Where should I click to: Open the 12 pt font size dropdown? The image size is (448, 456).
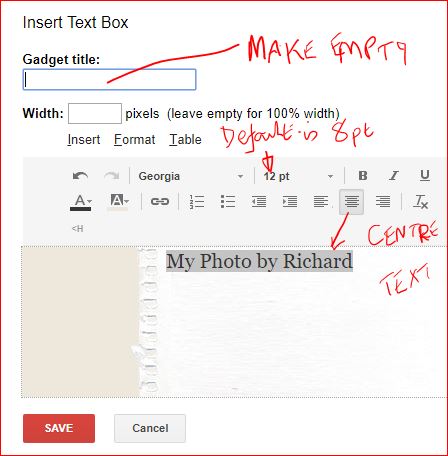tap(298, 176)
